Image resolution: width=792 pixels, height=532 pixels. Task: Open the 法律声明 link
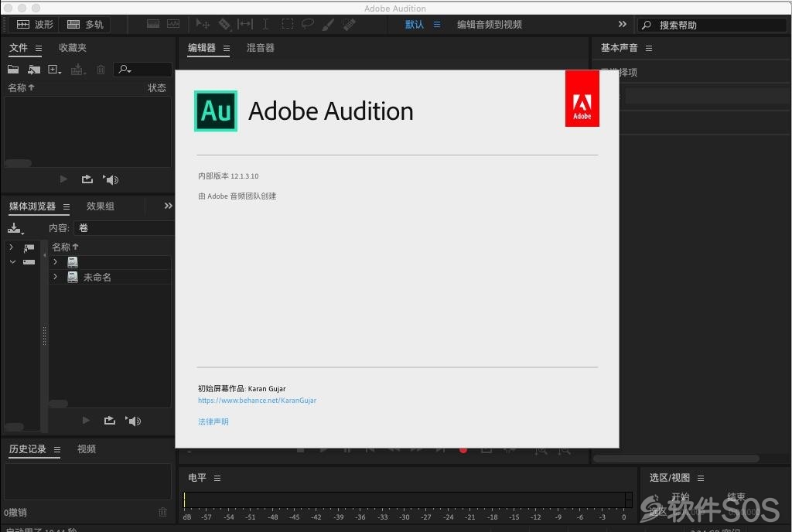pos(213,421)
